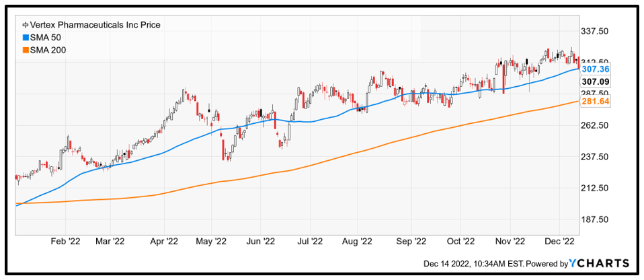
Task: Click the 307.09 current price label
Action: coord(596,81)
